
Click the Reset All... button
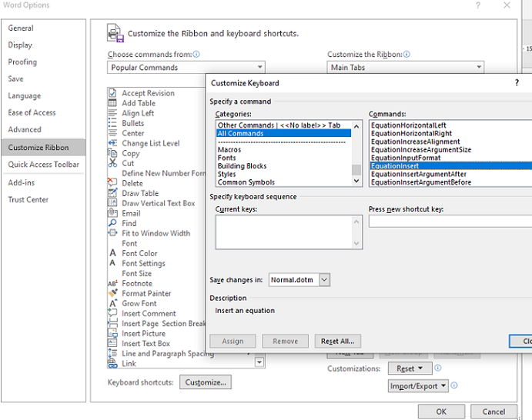click(x=337, y=342)
